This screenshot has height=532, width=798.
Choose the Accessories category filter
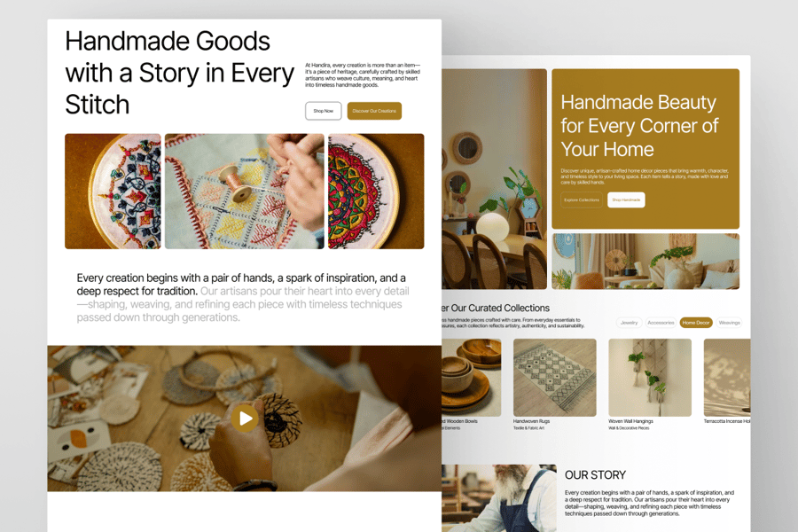(661, 323)
